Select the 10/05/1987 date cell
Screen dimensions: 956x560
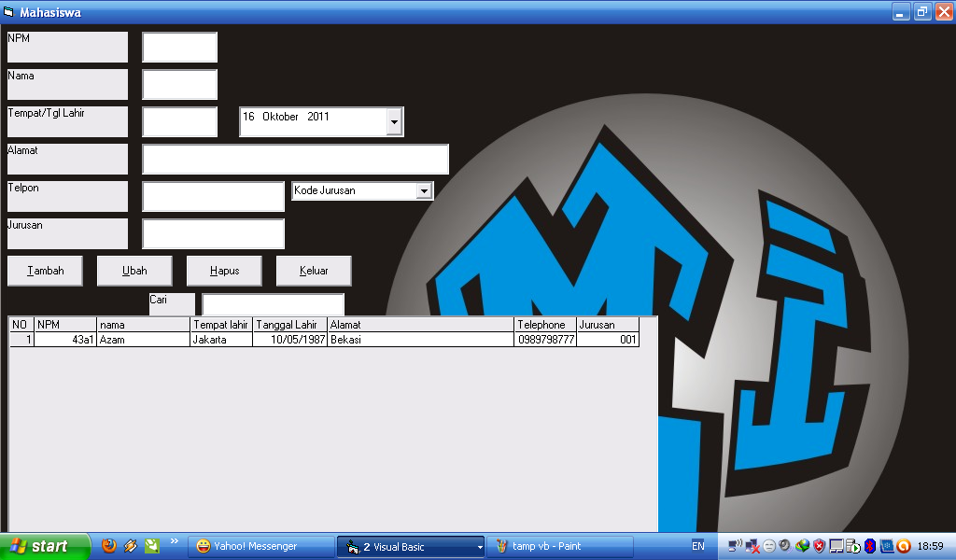pyautogui.click(x=290, y=340)
